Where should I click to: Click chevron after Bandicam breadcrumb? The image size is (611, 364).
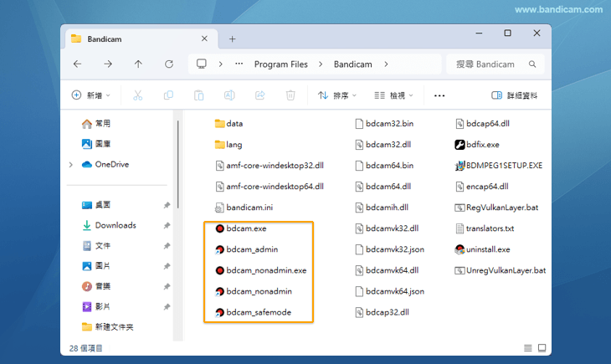pos(386,64)
